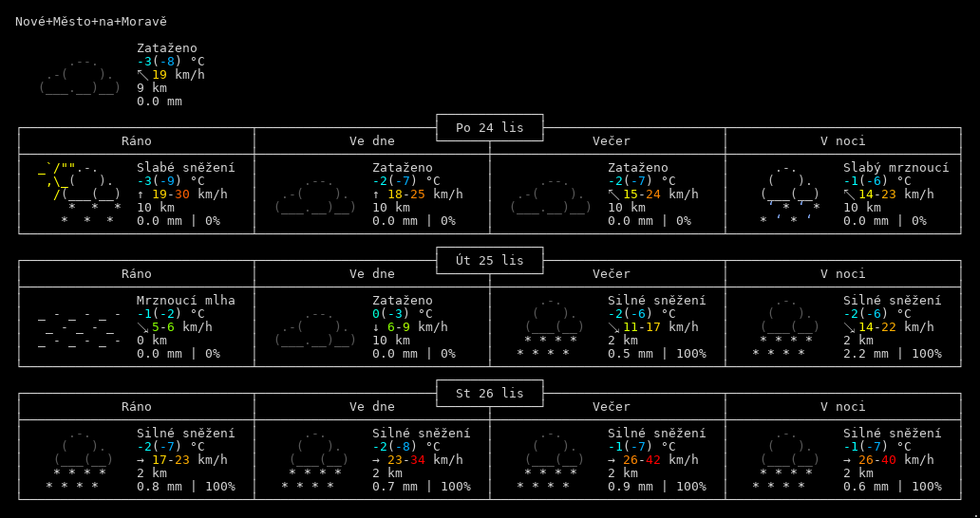Select the Po 24 lis date label
Screen dimensions: 980x518
click(489, 127)
